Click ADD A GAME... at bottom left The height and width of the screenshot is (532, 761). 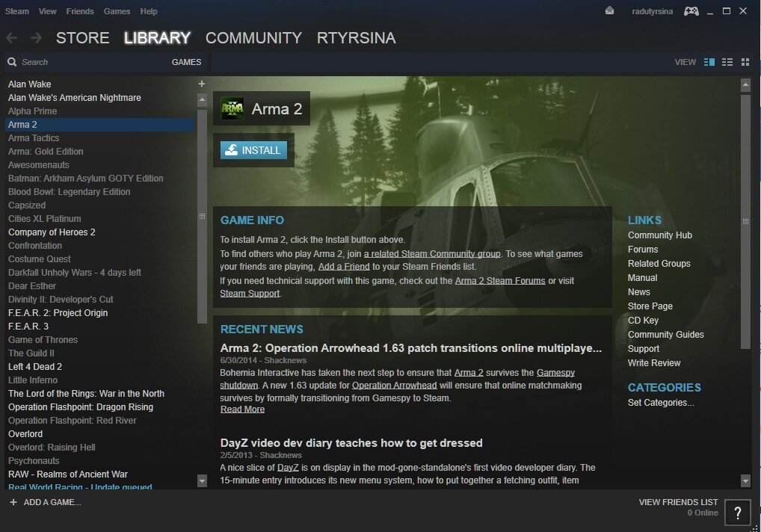pos(52,502)
